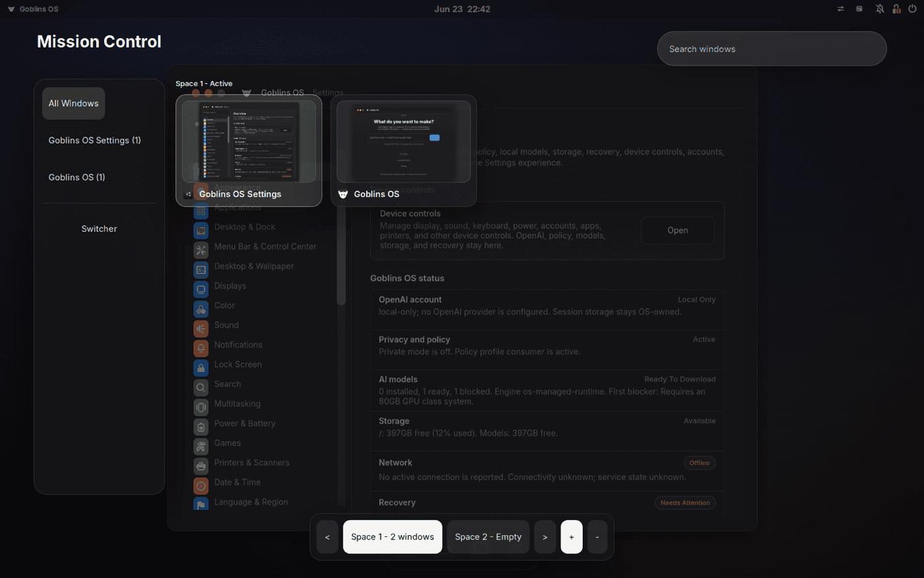Click the Space 1 - Active label
The height and width of the screenshot is (578, 924).
click(x=204, y=84)
